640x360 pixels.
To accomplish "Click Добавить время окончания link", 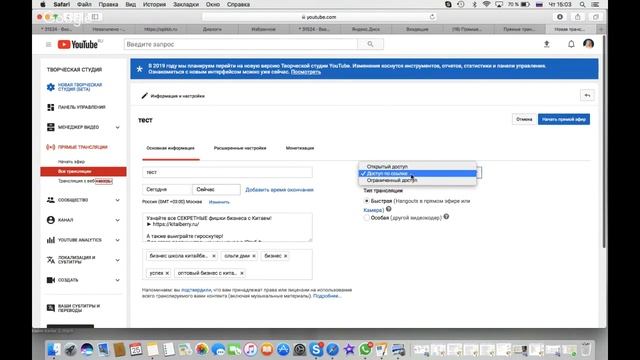I will point(279,190).
